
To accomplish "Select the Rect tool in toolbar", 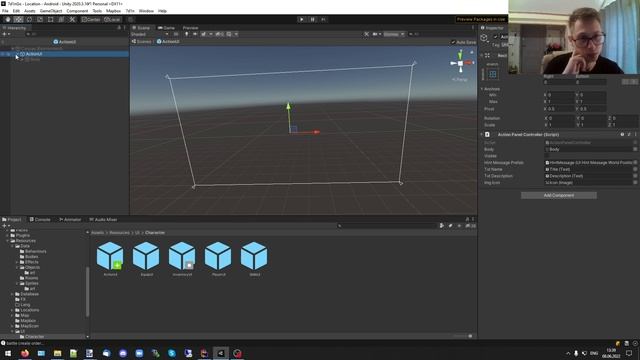I will point(51,19).
